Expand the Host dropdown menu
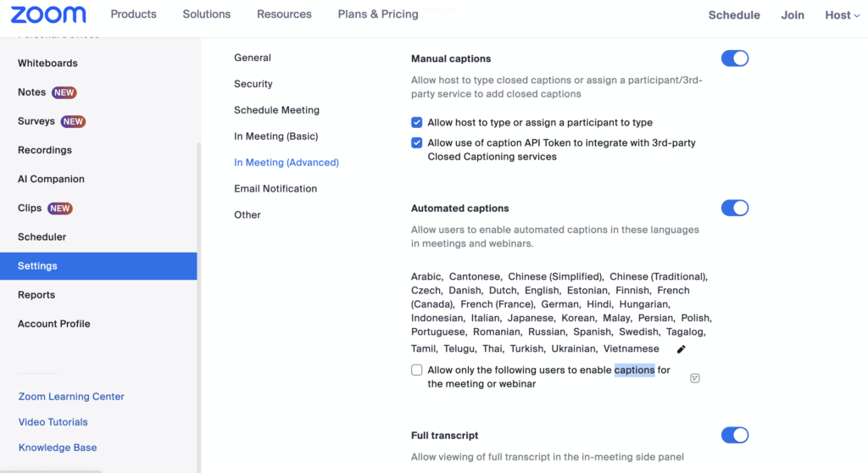Image resolution: width=868 pixels, height=473 pixels. pos(843,14)
